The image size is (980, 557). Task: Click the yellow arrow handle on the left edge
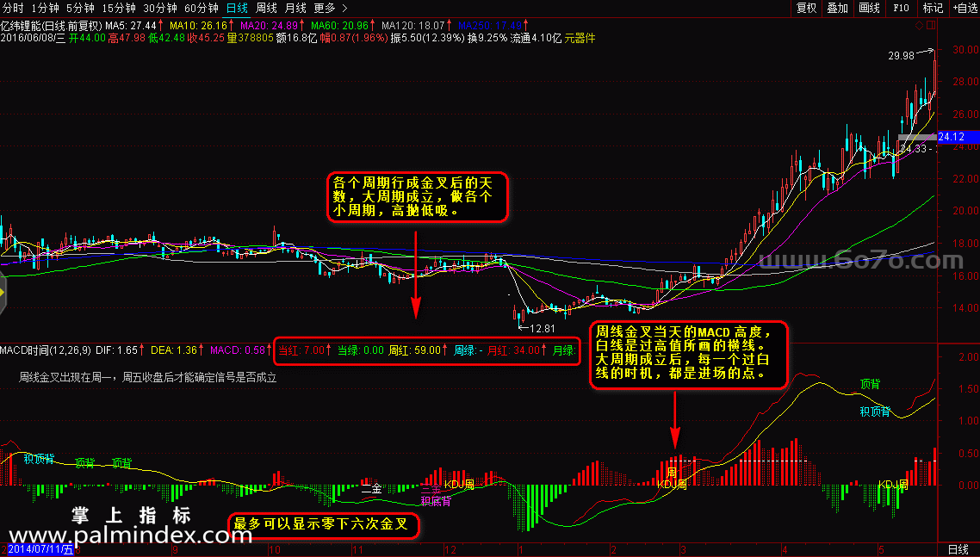tap(3, 294)
